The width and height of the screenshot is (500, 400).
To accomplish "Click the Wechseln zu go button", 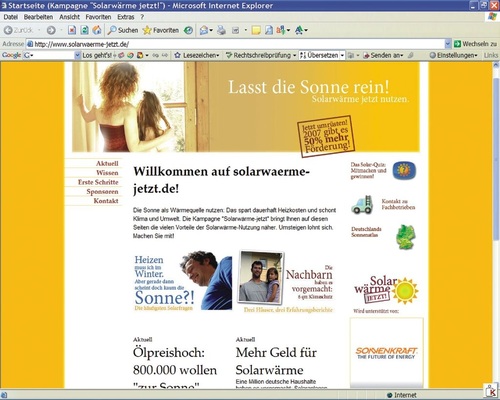I will pyautogui.click(x=475, y=44).
